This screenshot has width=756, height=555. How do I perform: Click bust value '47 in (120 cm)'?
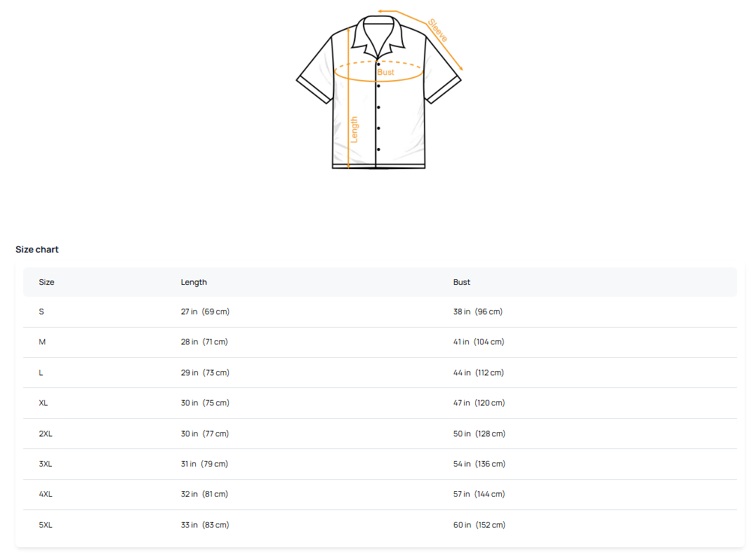[x=479, y=403]
